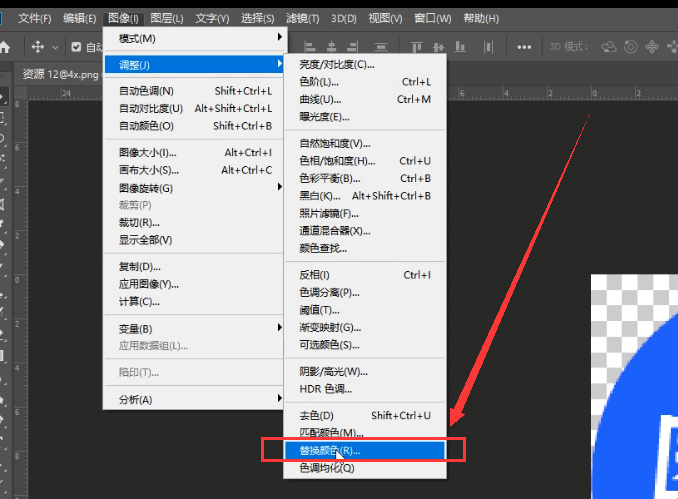
Task: Open the 滤镜(T) menu
Action: [x=302, y=19]
